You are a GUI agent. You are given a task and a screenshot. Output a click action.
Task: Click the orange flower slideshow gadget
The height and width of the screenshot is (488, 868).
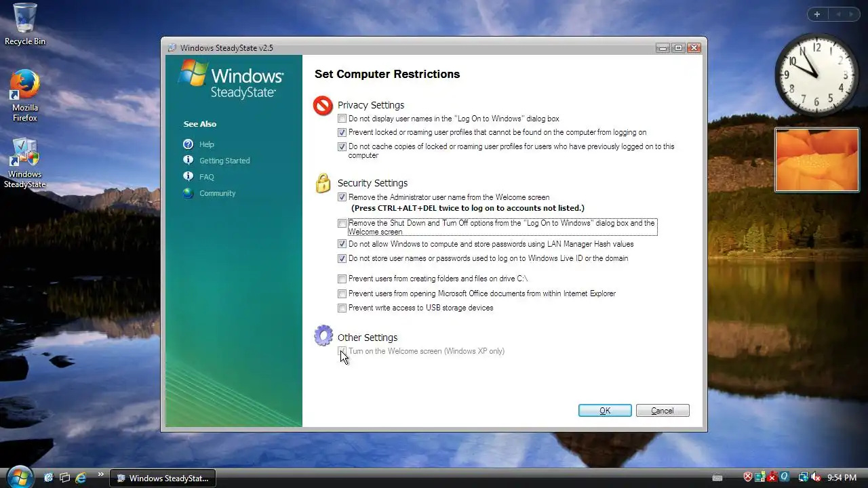(x=817, y=160)
